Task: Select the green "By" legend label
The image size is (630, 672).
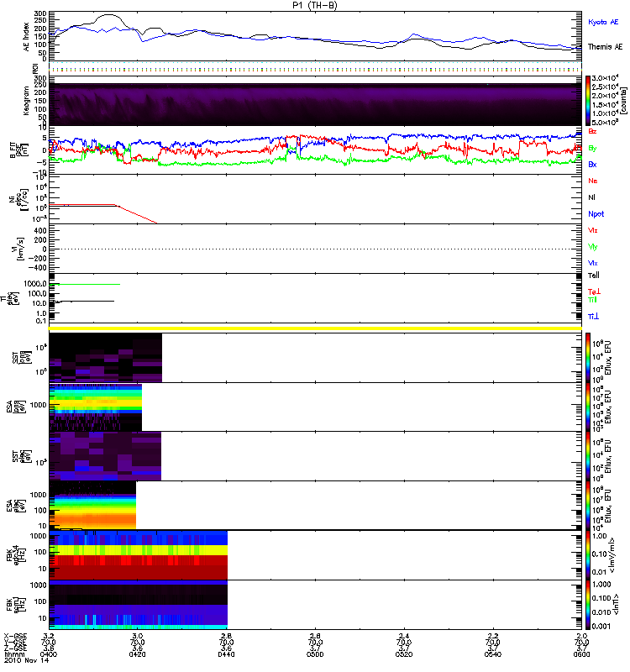Action: [x=592, y=148]
